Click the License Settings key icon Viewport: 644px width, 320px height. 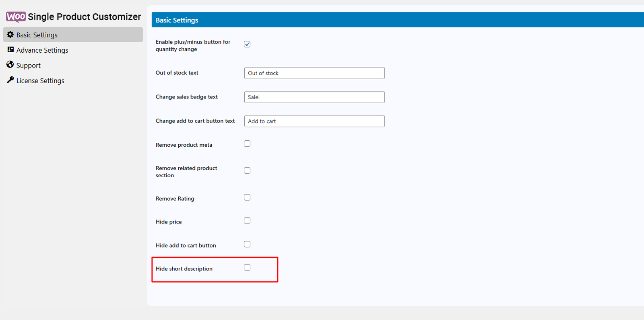[x=10, y=80]
